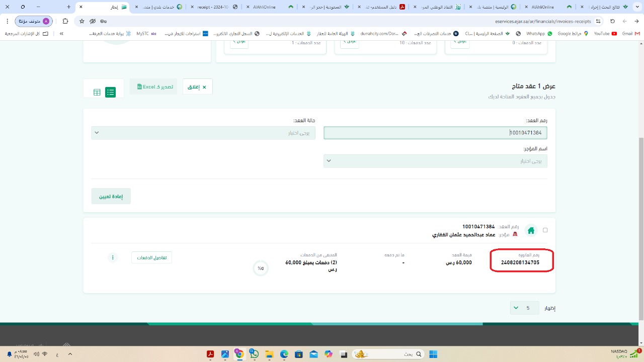Open WhatsApp from the taskbar
This screenshot has width=644, height=362.
click(x=254, y=354)
